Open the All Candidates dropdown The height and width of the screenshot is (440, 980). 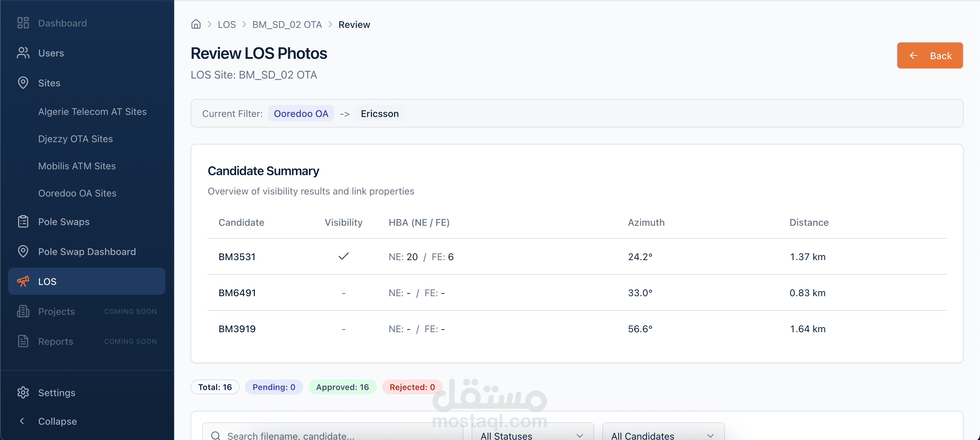click(663, 435)
